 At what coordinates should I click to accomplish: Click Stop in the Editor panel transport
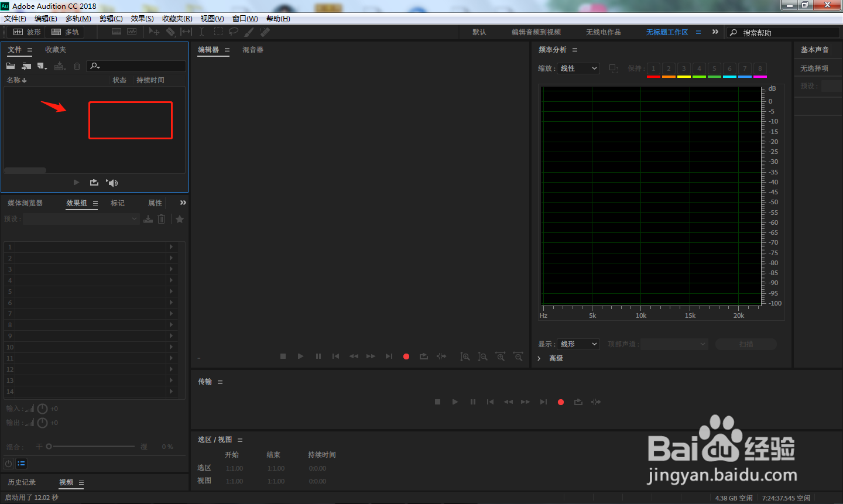click(283, 356)
